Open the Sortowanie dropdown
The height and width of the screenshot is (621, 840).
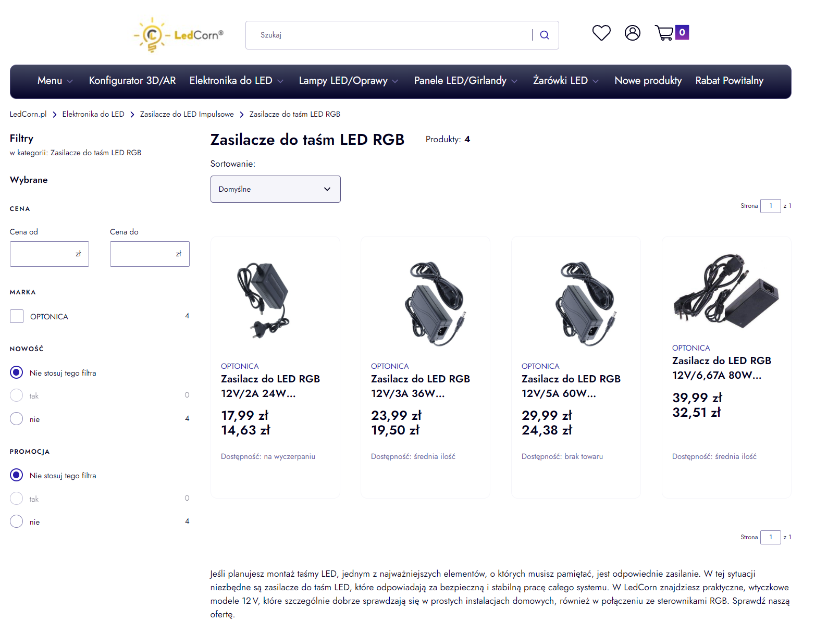coord(275,189)
